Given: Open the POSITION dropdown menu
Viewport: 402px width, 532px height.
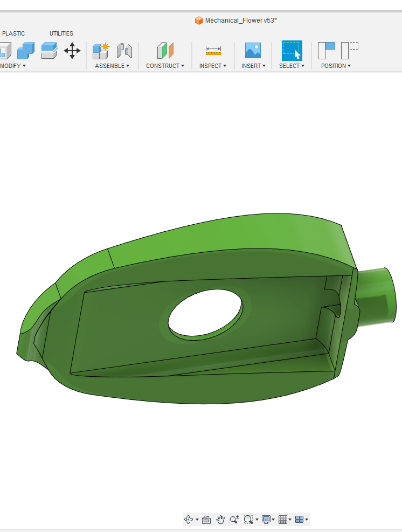Looking at the screenshot, I should [x=336, y=66].
